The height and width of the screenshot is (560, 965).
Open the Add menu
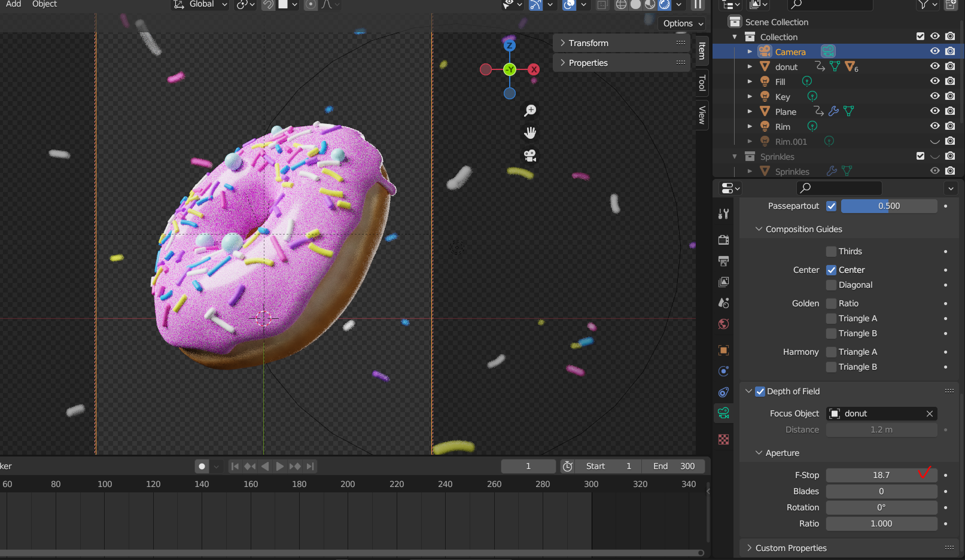pyautogui.click(x=13, y=4)
